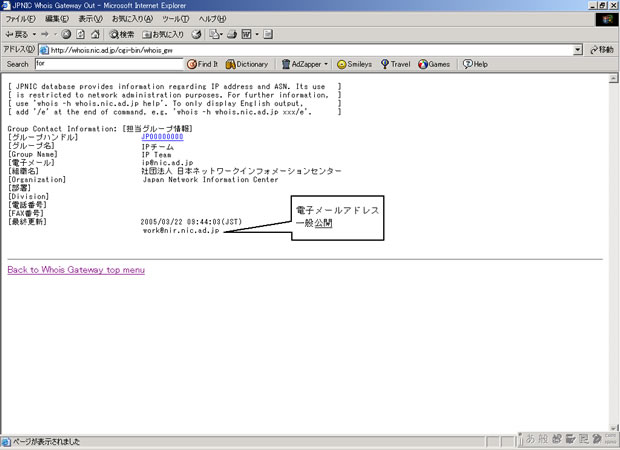Open the ヘルプ(H) menu
This screenshot has width=620, height=450.
[x=212, y=19]
